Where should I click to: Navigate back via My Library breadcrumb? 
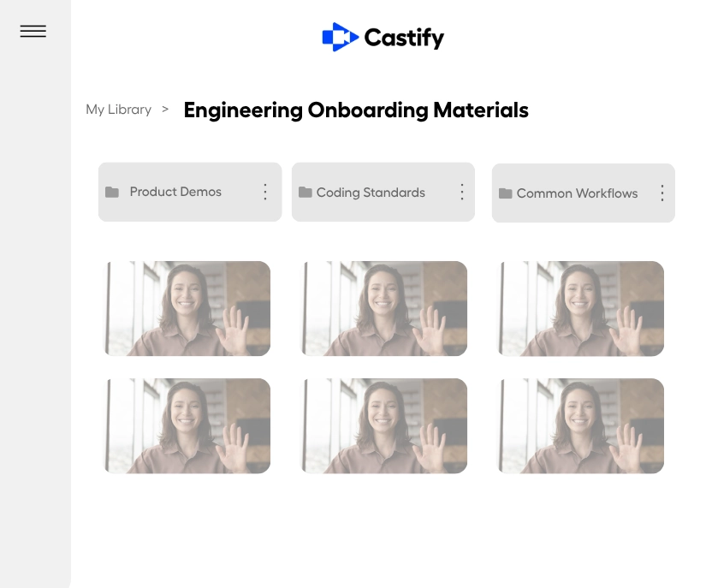118,110
